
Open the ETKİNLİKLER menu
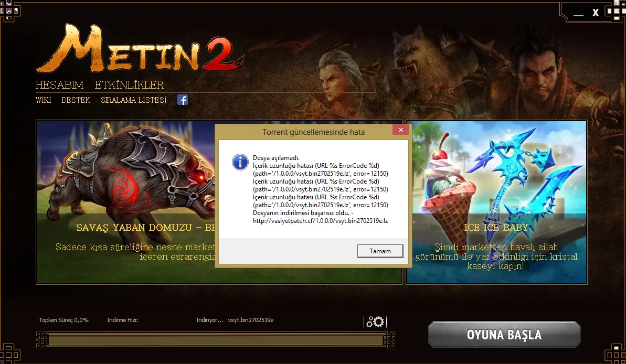130,84
